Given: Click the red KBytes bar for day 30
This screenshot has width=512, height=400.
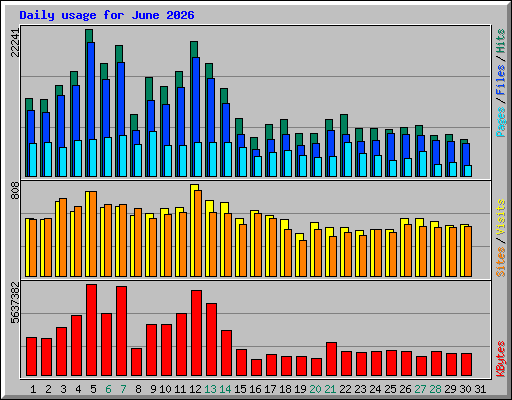Looking at the screenshot, I should click(466, 364).
